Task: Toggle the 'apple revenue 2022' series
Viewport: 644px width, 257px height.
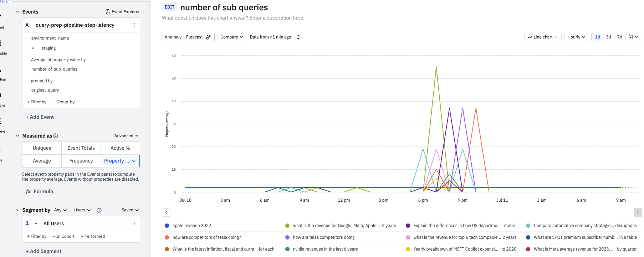Action: (192, 226)
